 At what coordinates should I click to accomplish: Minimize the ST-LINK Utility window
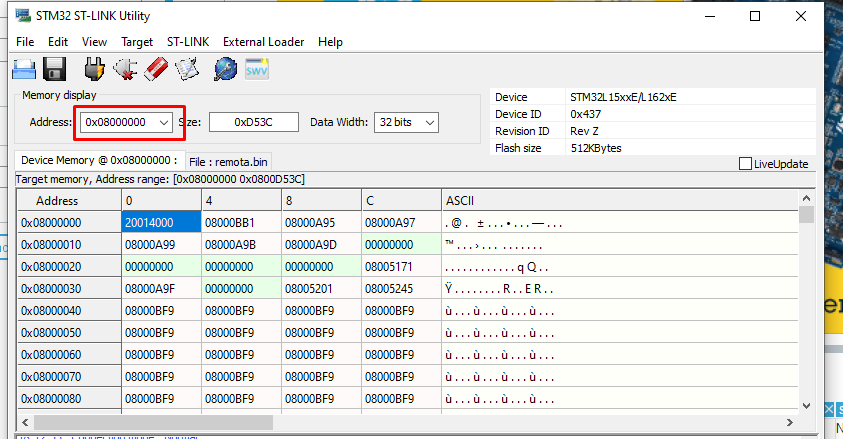pyautogui.click(x=710, y=16)
